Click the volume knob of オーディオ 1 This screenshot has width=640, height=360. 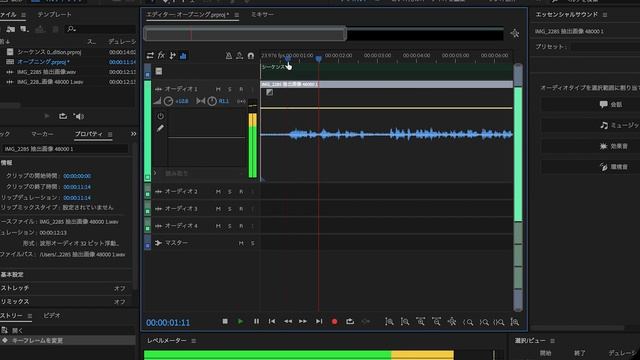168,101
